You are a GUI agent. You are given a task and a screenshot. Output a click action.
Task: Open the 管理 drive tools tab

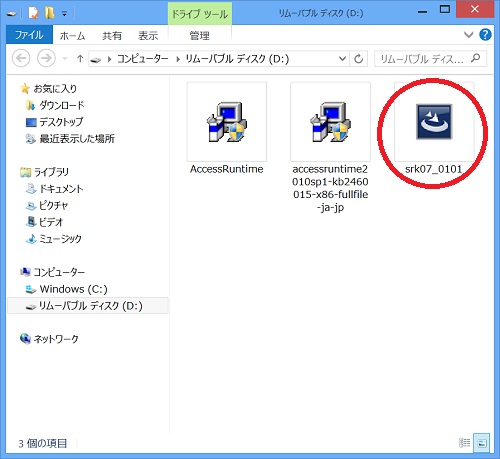coord(200,36)
